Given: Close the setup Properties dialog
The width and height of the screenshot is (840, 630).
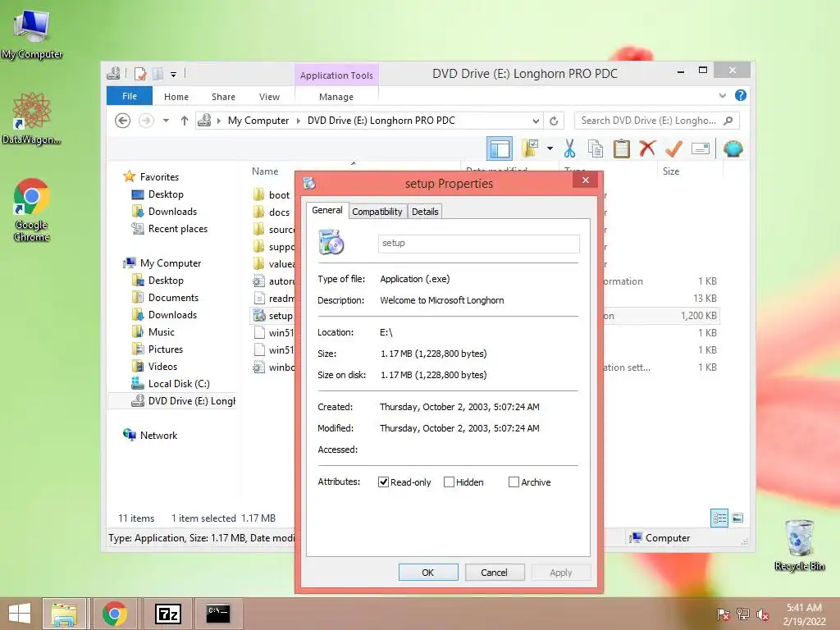Looking at the screenshot, I should (586, 180).
